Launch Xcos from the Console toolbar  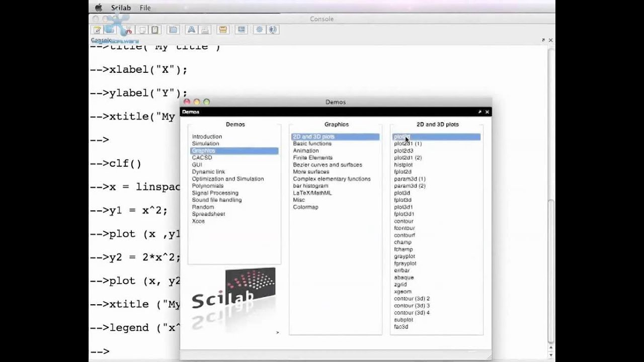coord(242,30)
